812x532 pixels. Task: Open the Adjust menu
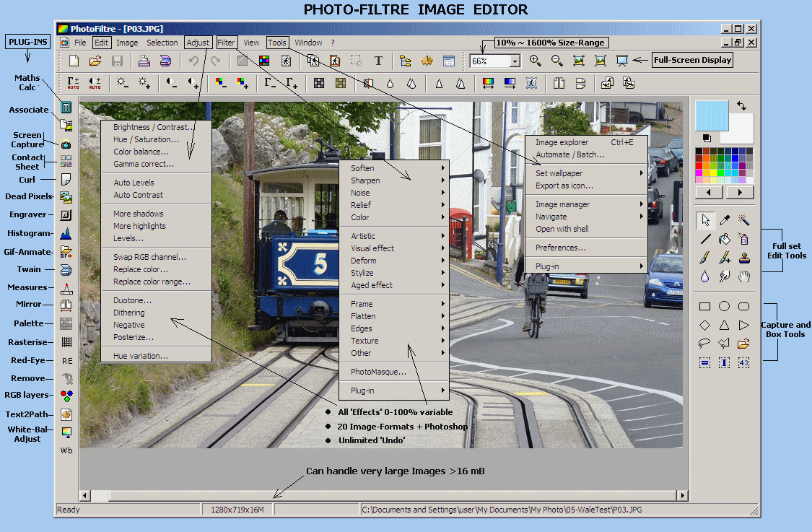click(197, 43)
